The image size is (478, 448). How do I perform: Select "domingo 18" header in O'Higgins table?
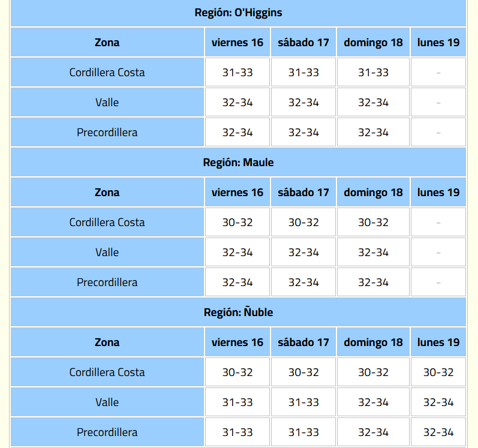click(x=373, y=43)
